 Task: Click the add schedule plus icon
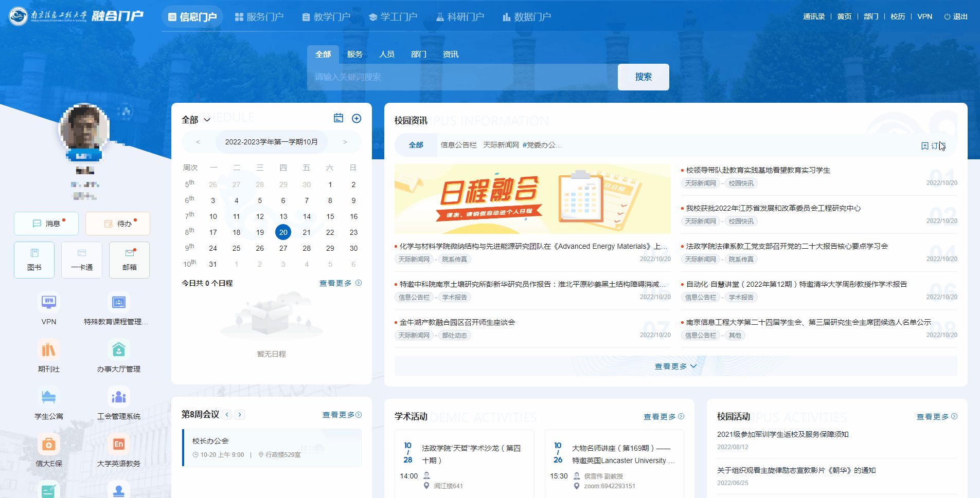pos(357,119)
